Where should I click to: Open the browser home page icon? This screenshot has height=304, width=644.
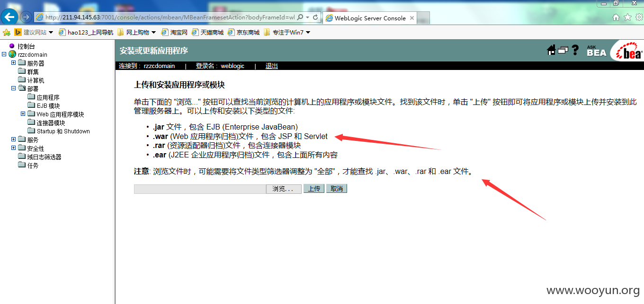pyautogui.click(x=616, y=17)
